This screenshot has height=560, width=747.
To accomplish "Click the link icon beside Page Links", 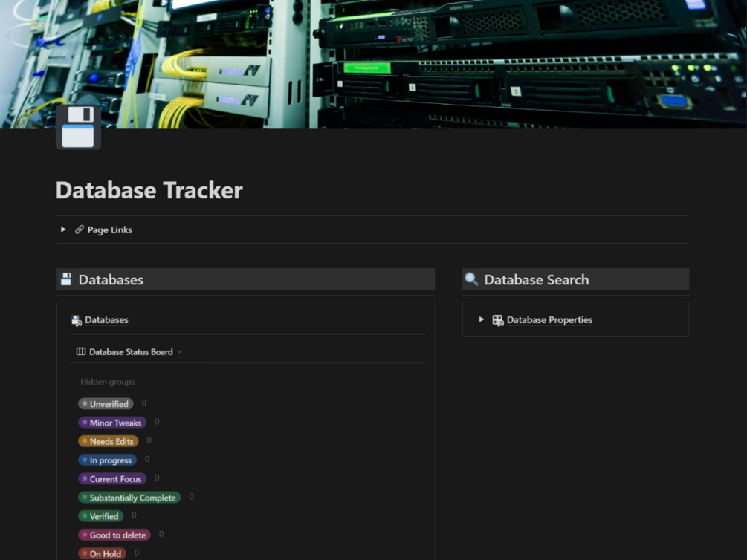I will coord(80,229).
